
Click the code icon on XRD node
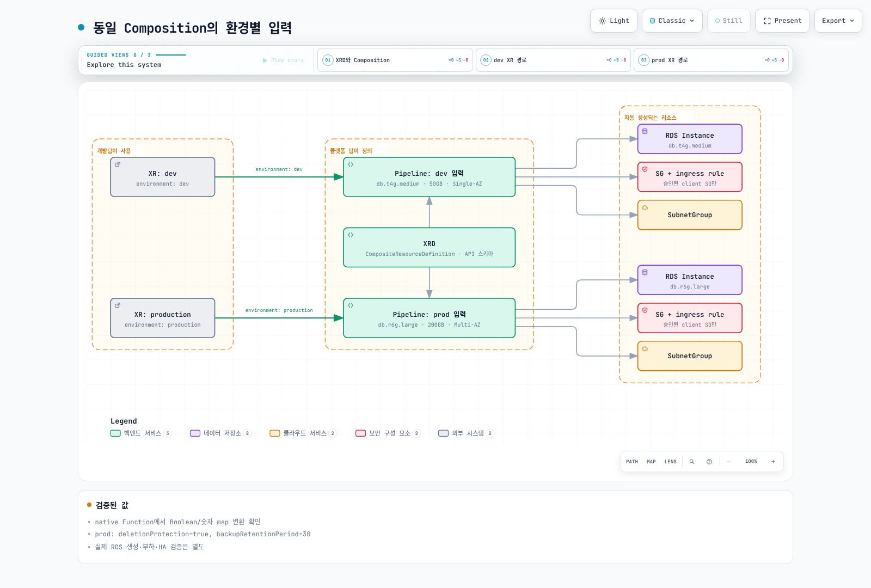tap(351, 235)
